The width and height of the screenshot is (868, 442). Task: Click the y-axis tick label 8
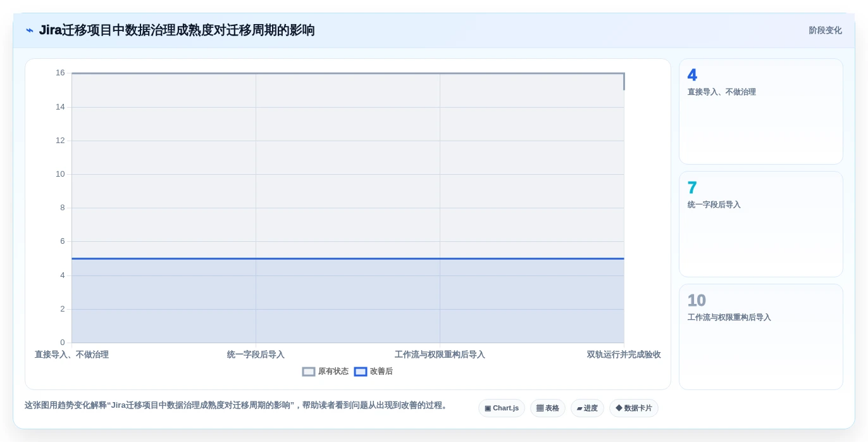[x=63, y=208]
